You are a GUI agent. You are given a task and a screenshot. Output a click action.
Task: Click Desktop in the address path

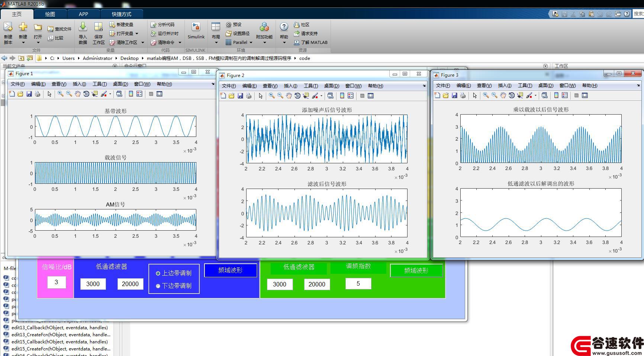129,58
